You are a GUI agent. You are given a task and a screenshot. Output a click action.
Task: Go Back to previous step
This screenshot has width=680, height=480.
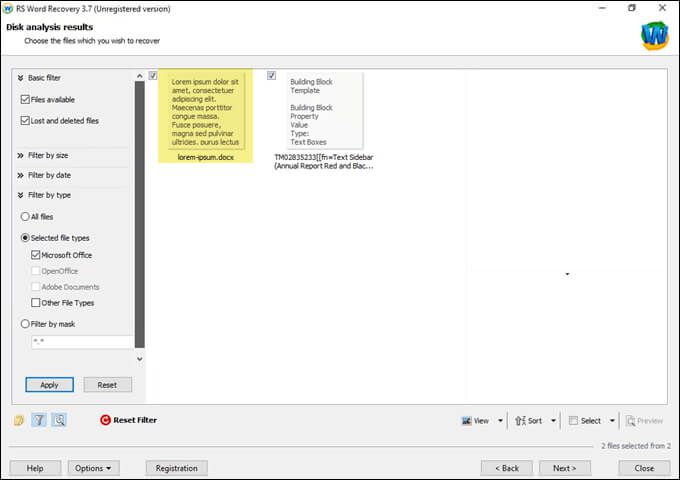tap(507, 468)
